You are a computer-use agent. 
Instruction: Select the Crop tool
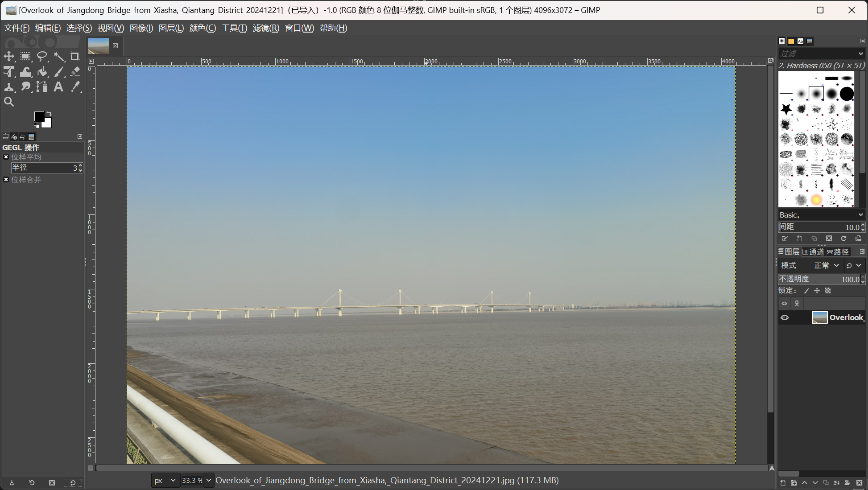click(75, 57)
